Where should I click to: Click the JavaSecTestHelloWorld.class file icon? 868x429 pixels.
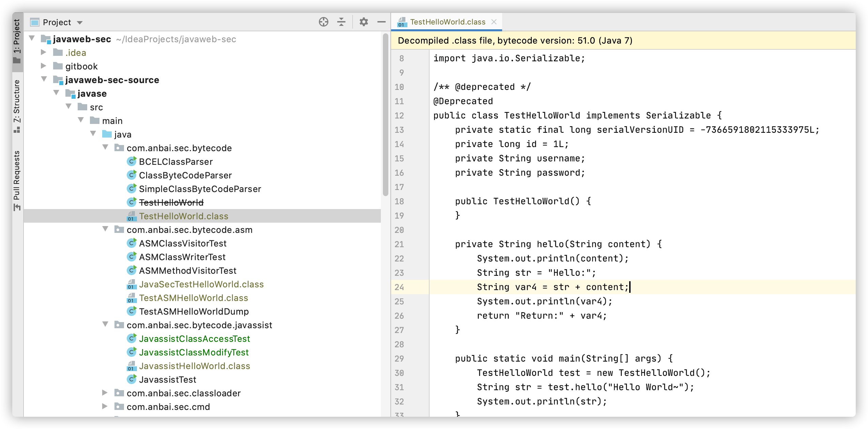tap(131, 284)
